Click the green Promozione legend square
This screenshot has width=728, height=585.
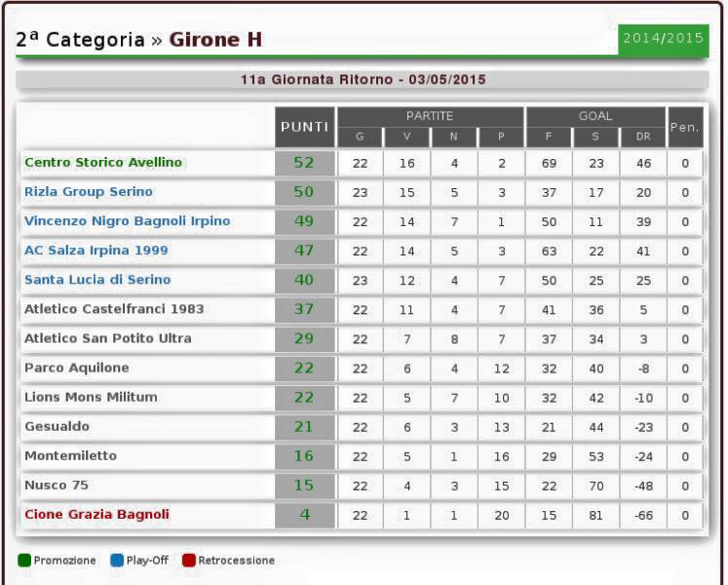pos(24,561)
